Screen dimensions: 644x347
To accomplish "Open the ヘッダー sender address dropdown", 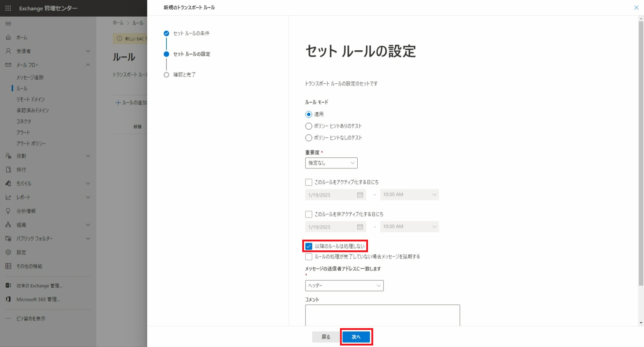I will coord(344,286).
